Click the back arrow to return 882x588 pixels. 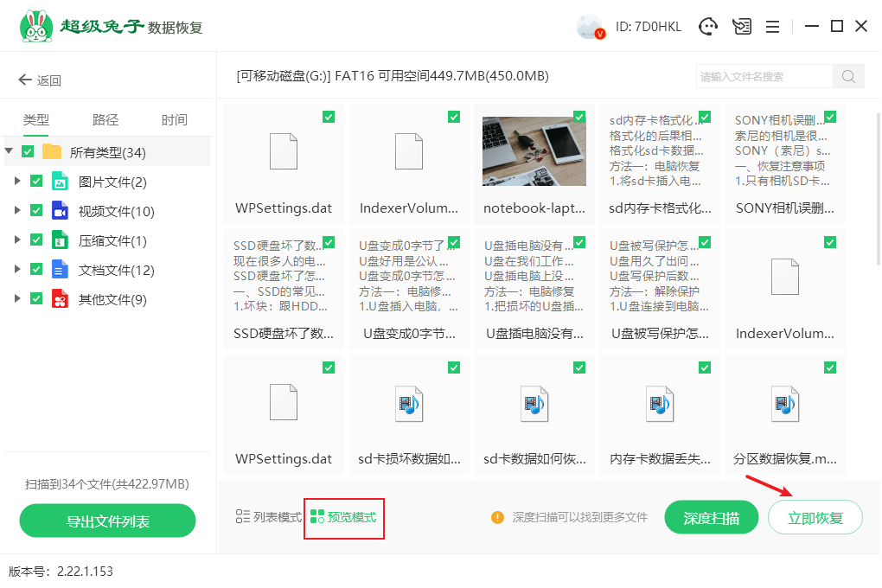[24, 80]
